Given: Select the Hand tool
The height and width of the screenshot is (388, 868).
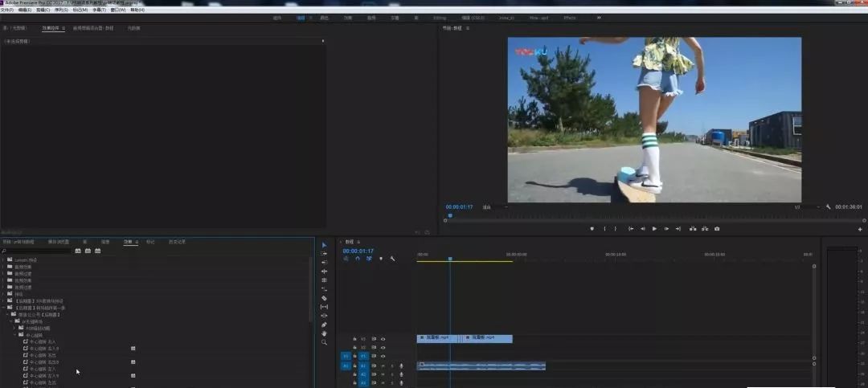Looking at the screenshot, I should [x=324, y=333].
